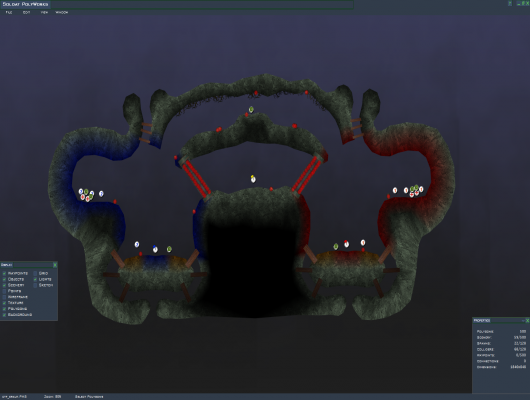Uncheck the Background display checkbox
The width and height of the screenshot is (530, 400).
[4, 315]
